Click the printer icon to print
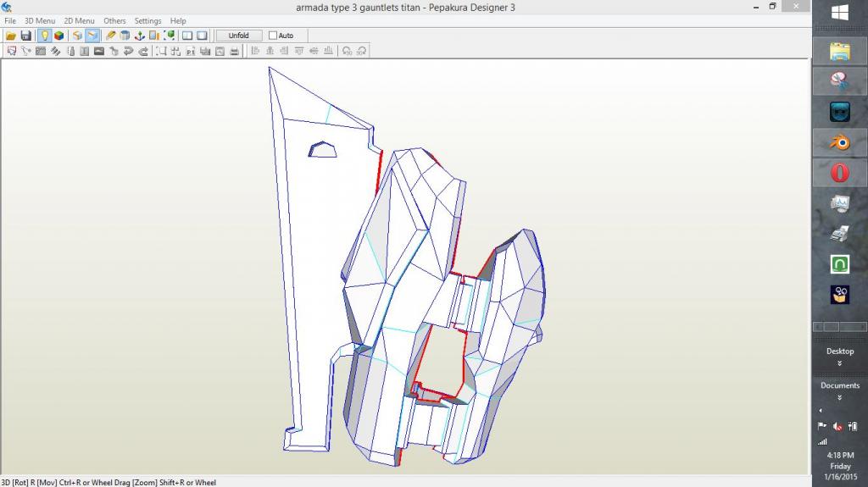Screen dimensions: 868x487 [235, 51]
